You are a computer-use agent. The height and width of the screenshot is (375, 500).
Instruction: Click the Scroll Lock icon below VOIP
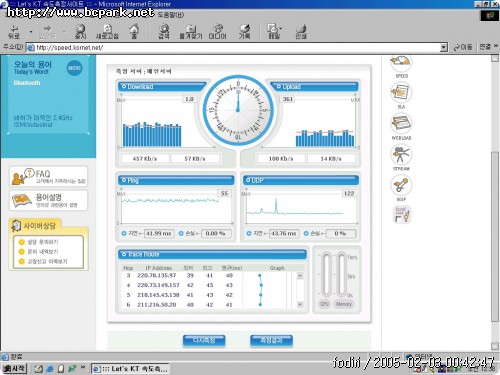402,215
